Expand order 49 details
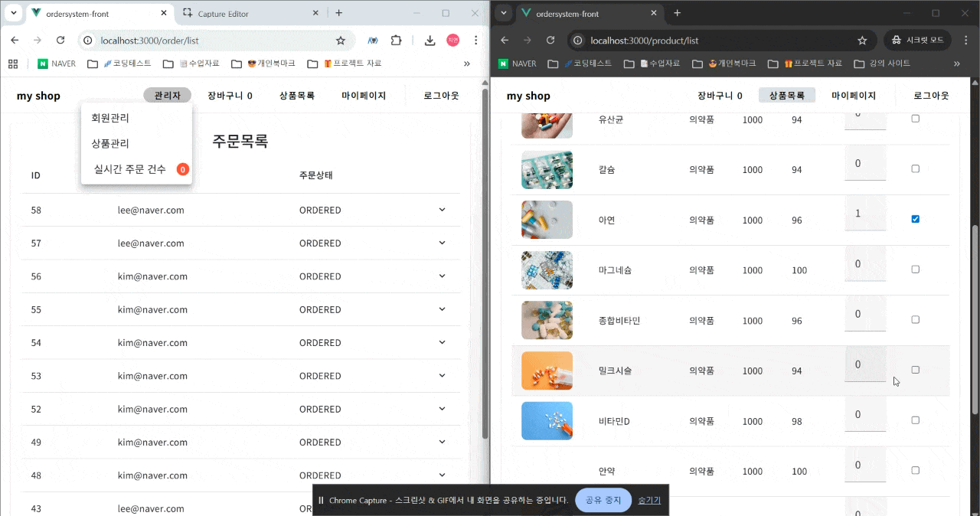This screenshot has height=516, width=980. tap(442, 442)
